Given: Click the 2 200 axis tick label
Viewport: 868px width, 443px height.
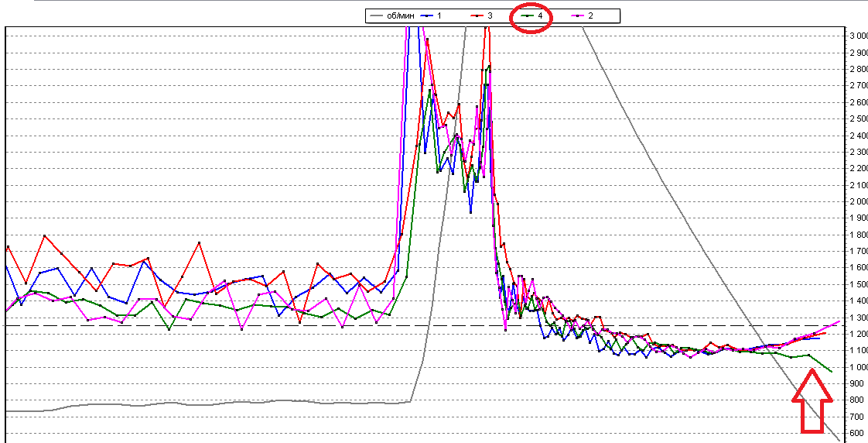Looking at the screenshot, I should (x=859, y=169).
